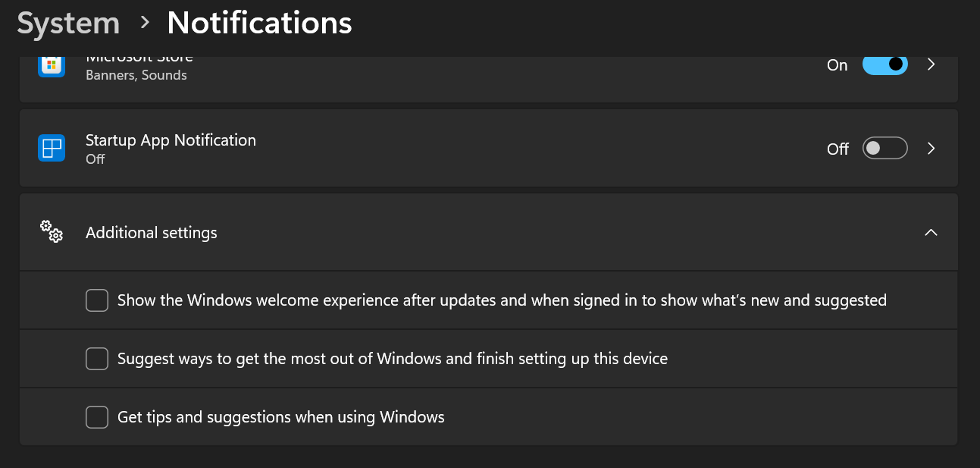Click the Off label beside Startup toggle
The width and height of the screenshot is (980, 468).
[x=838, y=149]
